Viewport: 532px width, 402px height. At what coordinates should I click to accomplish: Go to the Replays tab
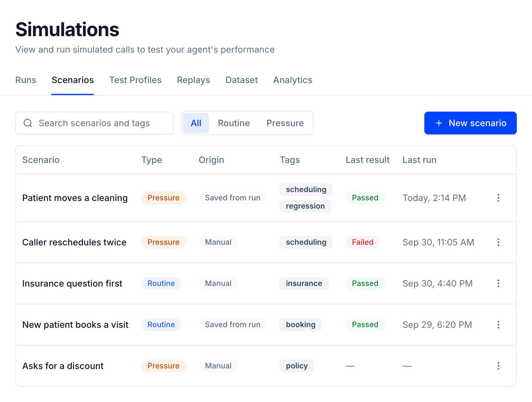click(x=193, y=80)
